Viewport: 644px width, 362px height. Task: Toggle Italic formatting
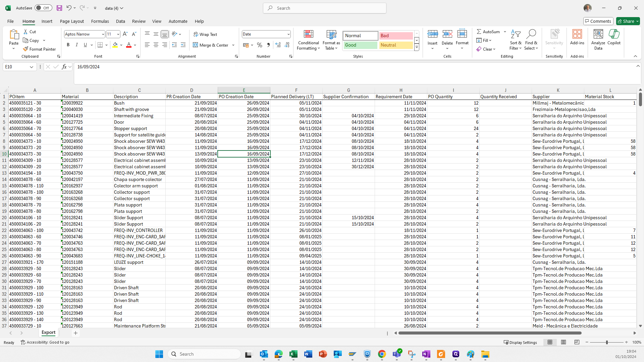pyautogui.click(x=77, y=45)
